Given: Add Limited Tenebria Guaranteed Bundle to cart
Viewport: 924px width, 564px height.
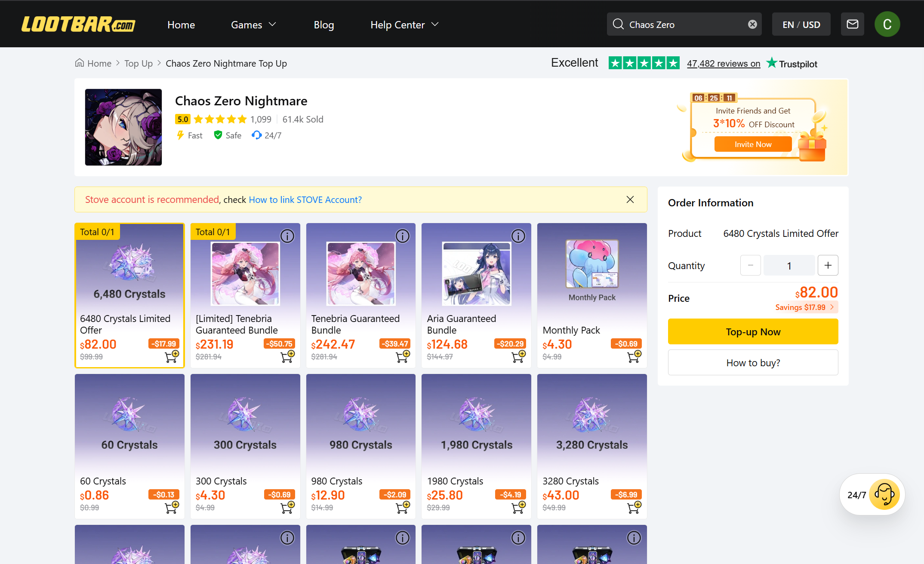Looking at the screenshot, I should click(288, 356).
